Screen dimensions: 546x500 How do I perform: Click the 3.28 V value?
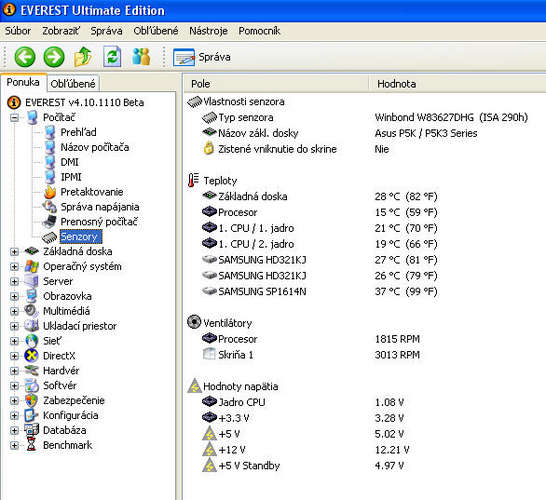coord(389,418)
